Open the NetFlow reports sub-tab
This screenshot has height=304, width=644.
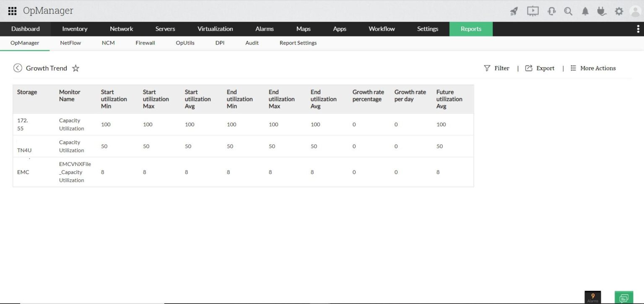point(70,43)
